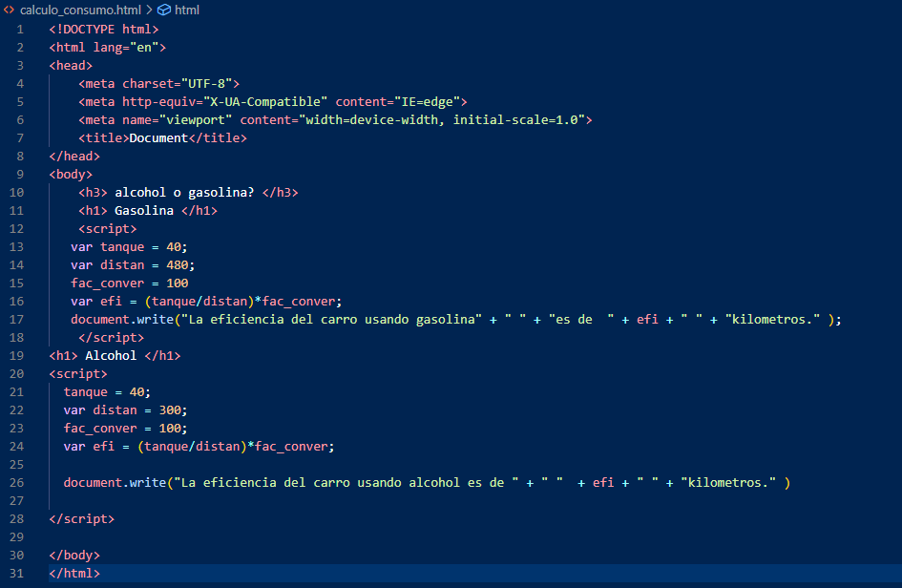
Task: Click the lang="en" attribute
Action: point(126,47)
